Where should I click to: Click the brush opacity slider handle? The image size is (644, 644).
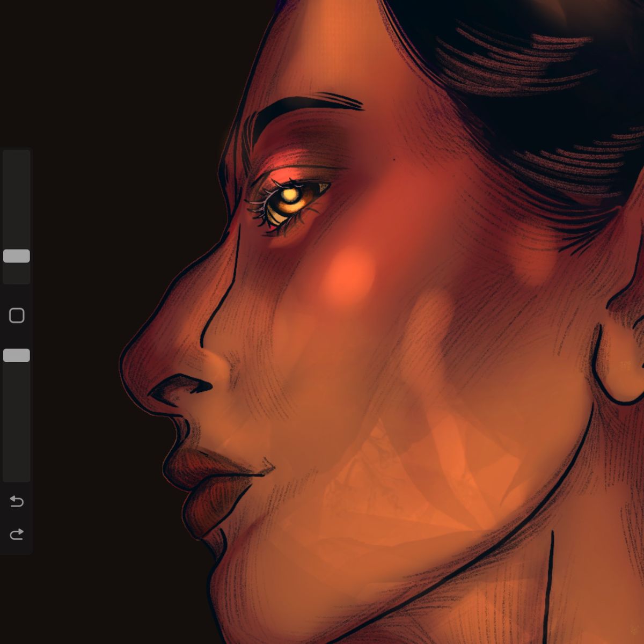(17, 355)
